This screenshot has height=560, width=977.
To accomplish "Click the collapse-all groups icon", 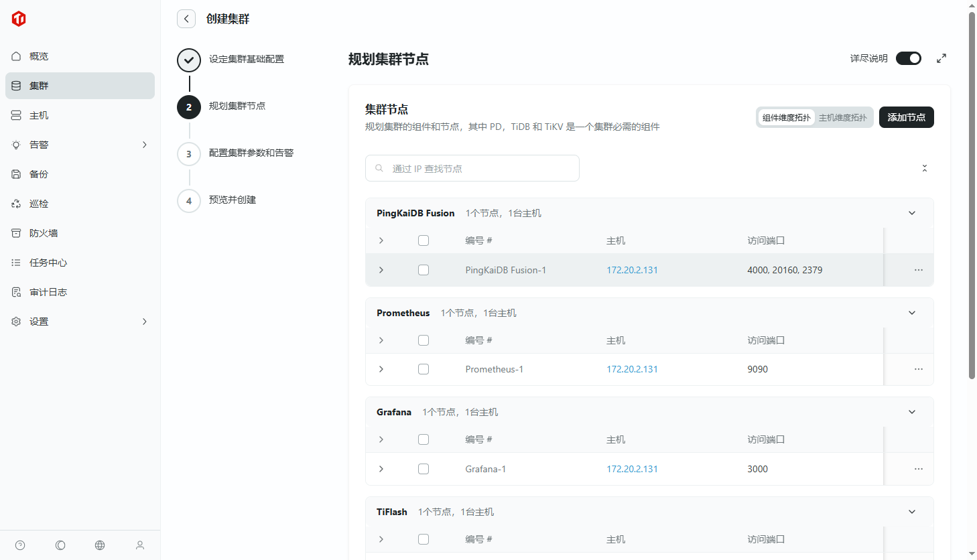I will coord(925,168).
